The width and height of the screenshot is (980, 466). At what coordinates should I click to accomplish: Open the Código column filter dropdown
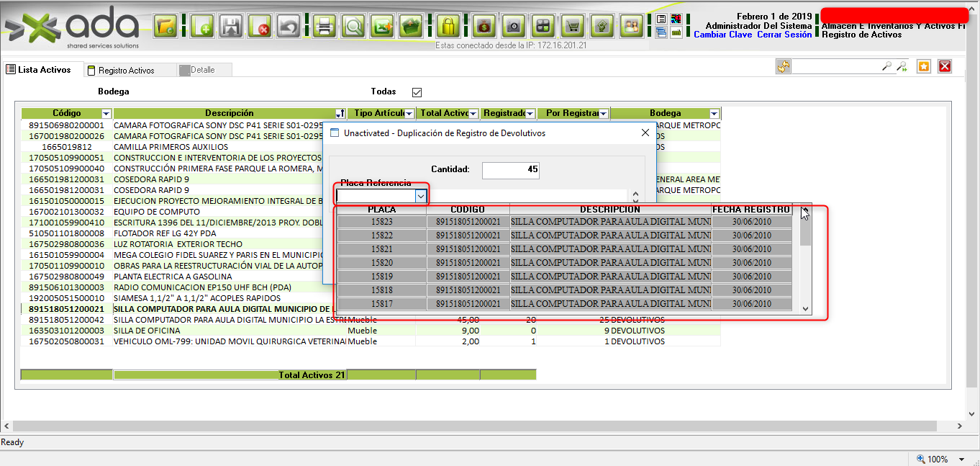[x=106, y=114]
